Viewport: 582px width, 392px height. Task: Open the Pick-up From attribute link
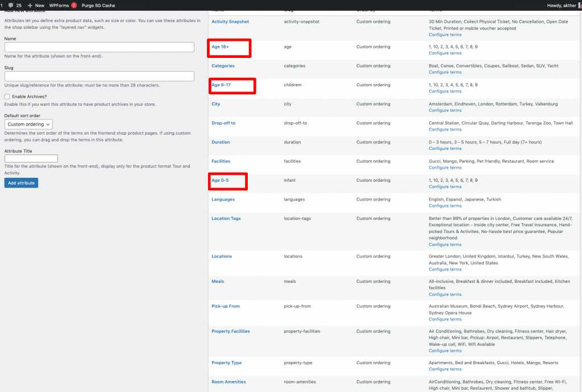tap(226, 306)
